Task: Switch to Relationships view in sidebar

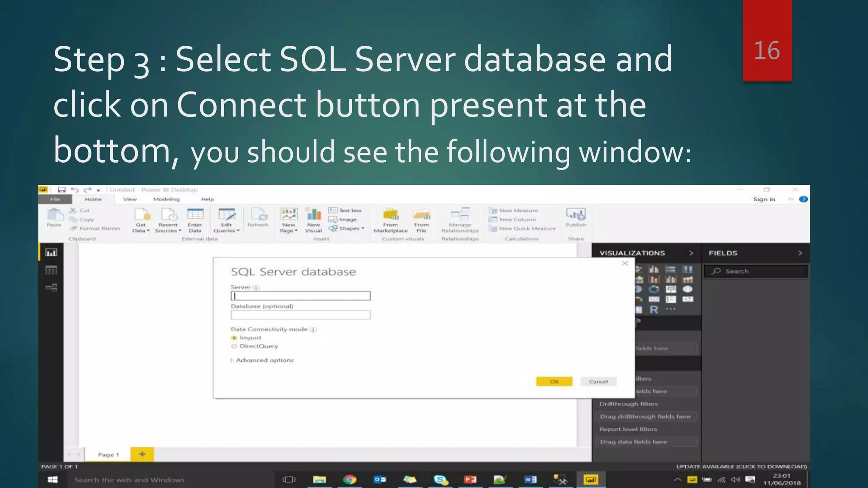Action: click(51, 288)
